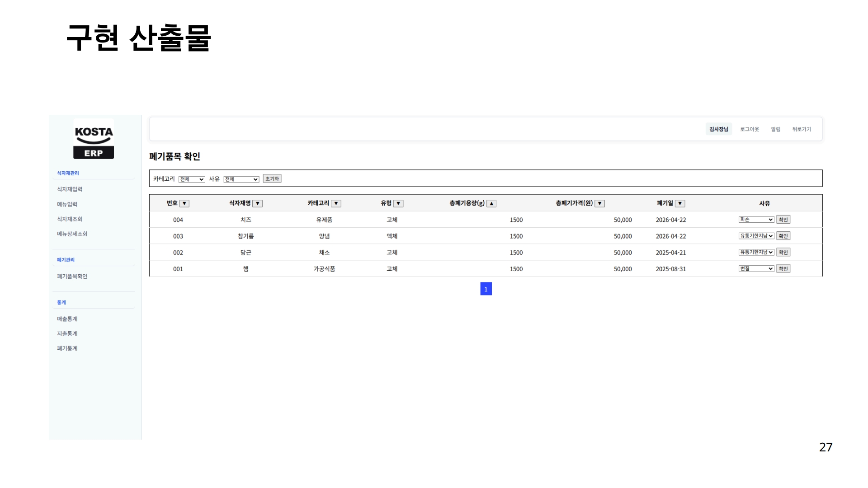
Task: Open 사유 dropdown for row 004
Action: (756, 220)
